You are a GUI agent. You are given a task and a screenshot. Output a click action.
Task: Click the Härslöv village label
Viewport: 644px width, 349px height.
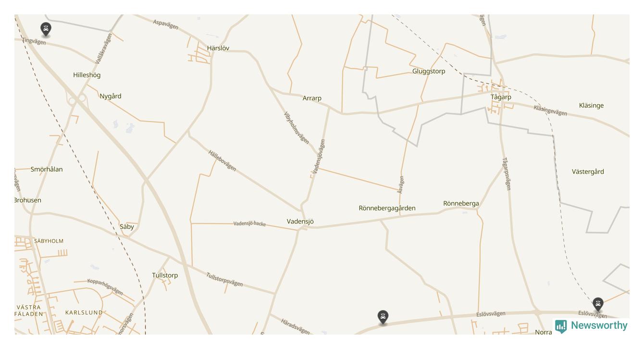(218, 48)
